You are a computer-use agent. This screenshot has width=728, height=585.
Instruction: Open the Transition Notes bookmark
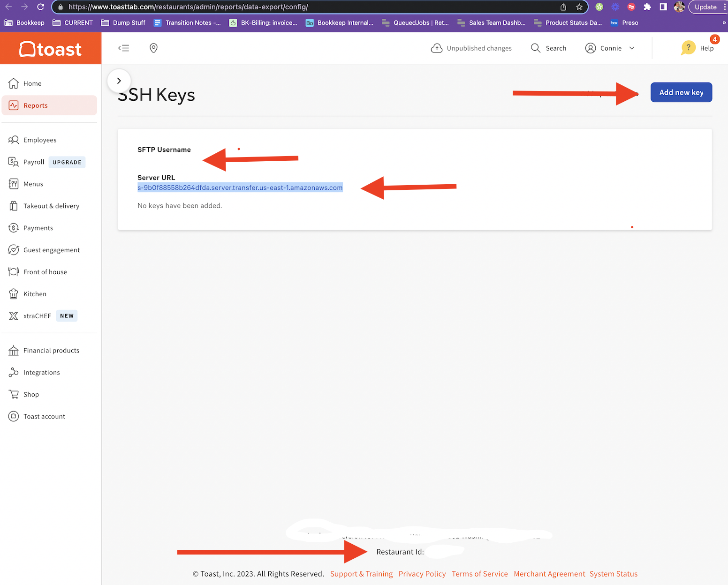(187, 22)
